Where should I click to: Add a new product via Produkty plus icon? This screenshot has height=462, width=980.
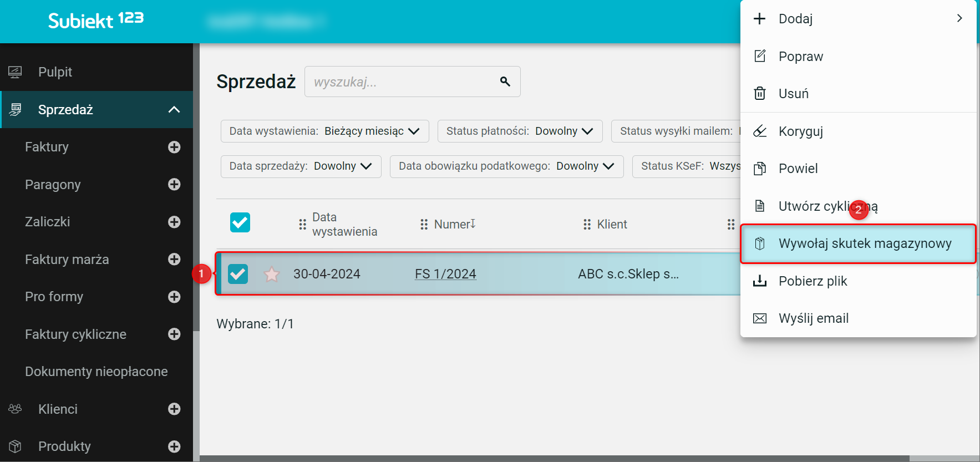174,446
